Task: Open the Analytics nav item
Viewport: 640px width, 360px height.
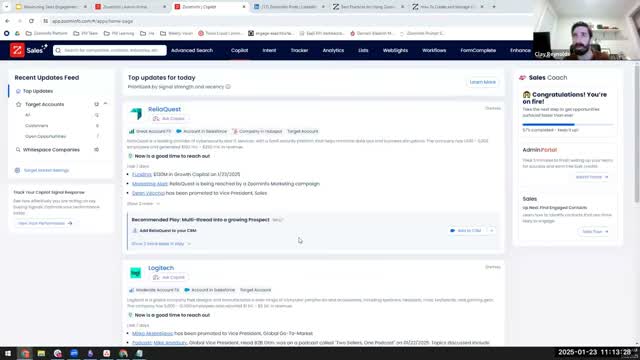Action: click(333, 51)
